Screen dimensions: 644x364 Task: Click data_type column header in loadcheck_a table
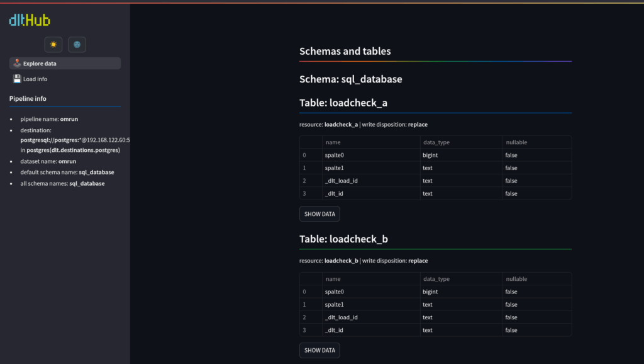point(461,142)
